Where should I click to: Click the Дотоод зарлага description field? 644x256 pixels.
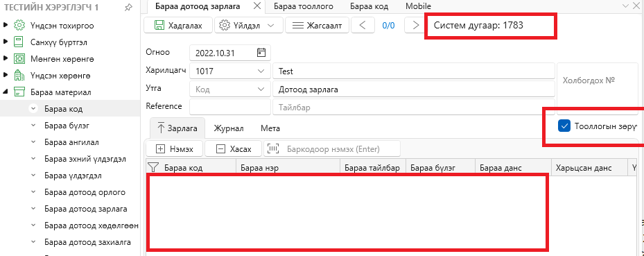pos(414,89)
